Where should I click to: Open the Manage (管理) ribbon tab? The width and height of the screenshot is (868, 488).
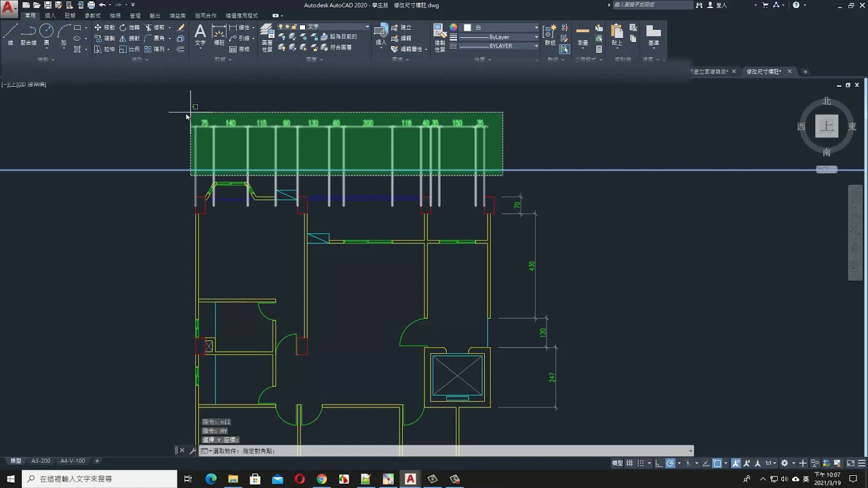(135, 15)
